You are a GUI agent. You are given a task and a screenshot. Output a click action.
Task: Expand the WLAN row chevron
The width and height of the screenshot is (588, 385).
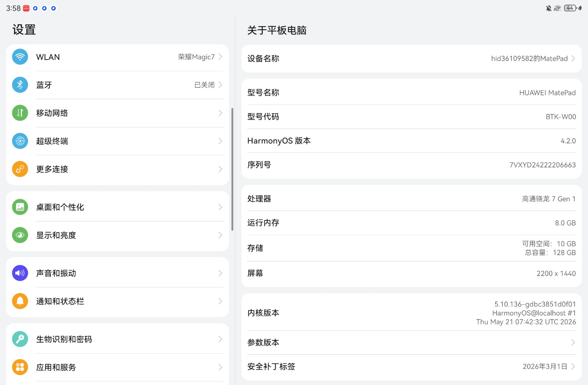coord(220,57)
